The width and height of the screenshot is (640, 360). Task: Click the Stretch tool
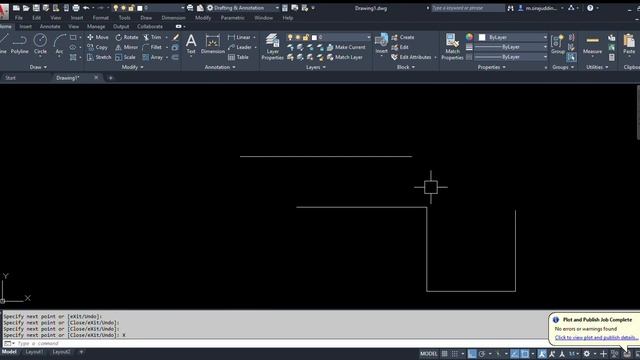(x=99, y=58)
